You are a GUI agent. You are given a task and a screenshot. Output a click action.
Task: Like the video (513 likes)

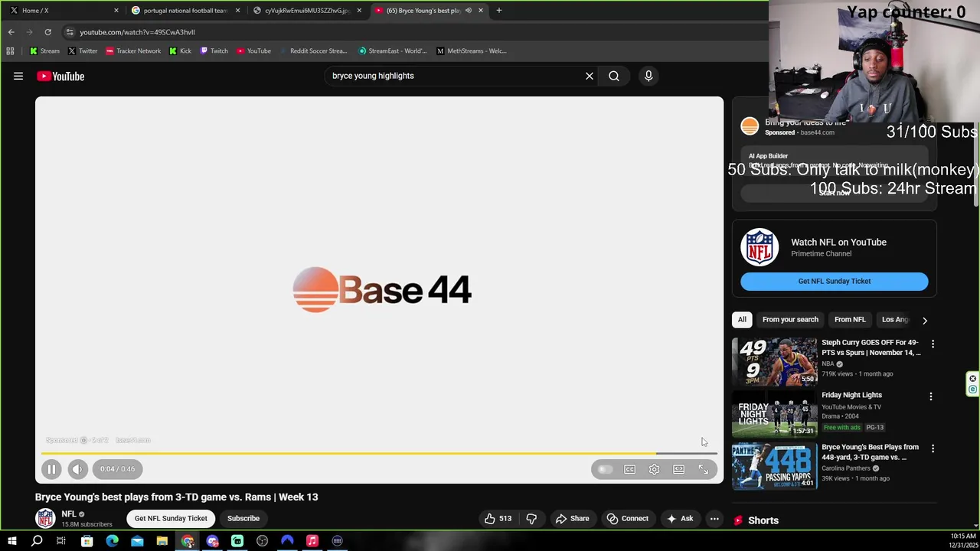(498, 518)
